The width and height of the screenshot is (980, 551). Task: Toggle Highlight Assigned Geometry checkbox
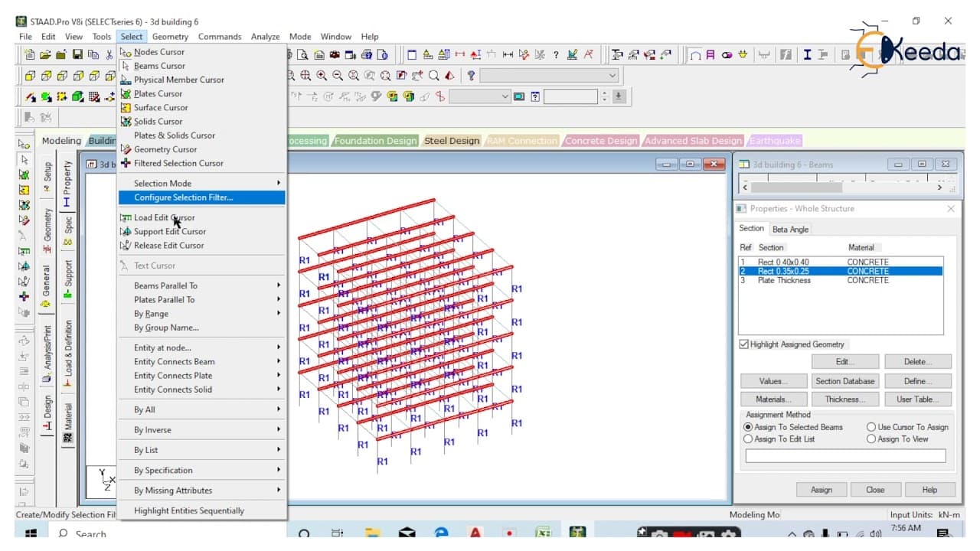point(743,344)
